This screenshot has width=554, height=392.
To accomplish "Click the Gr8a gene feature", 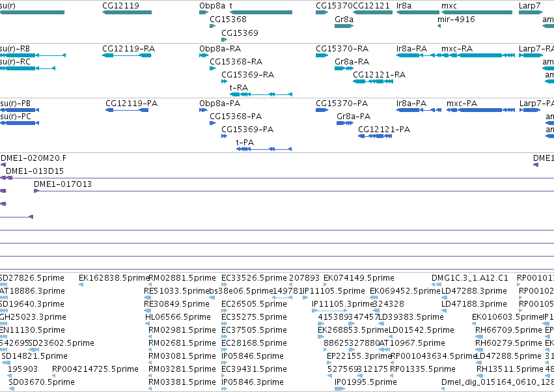I will 344,26.
